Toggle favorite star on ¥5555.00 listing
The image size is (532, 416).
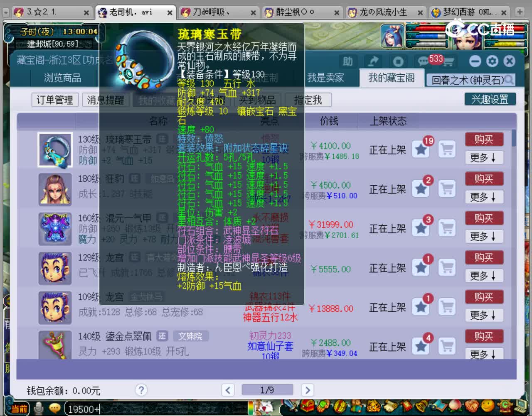(x=421, y=267)
